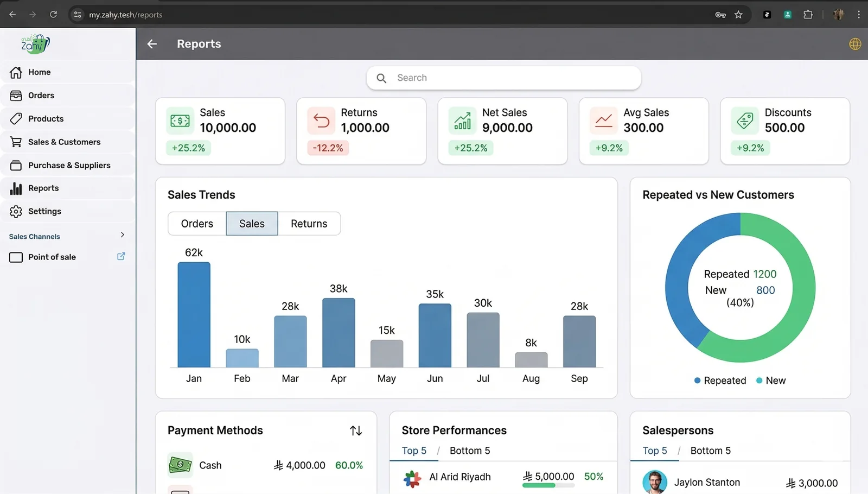Click the Orders box icon

(16, 96)
